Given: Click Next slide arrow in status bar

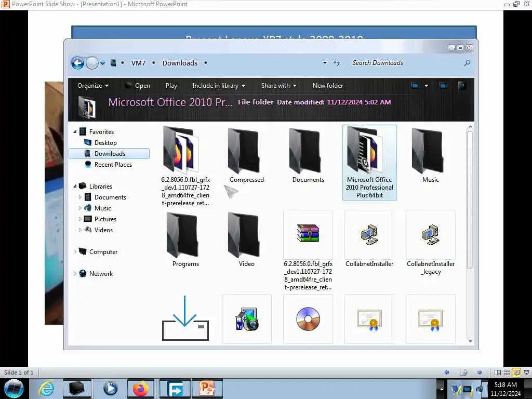Looking at the screenshot, I should point(480,373).
